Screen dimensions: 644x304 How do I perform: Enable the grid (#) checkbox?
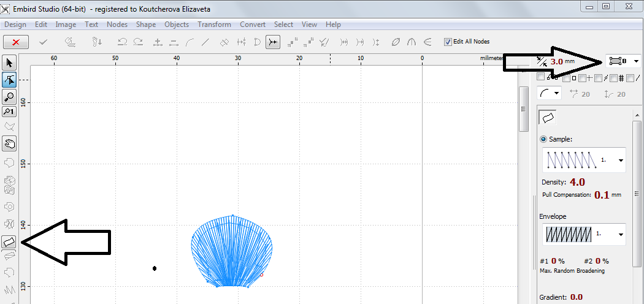[614, 77]
